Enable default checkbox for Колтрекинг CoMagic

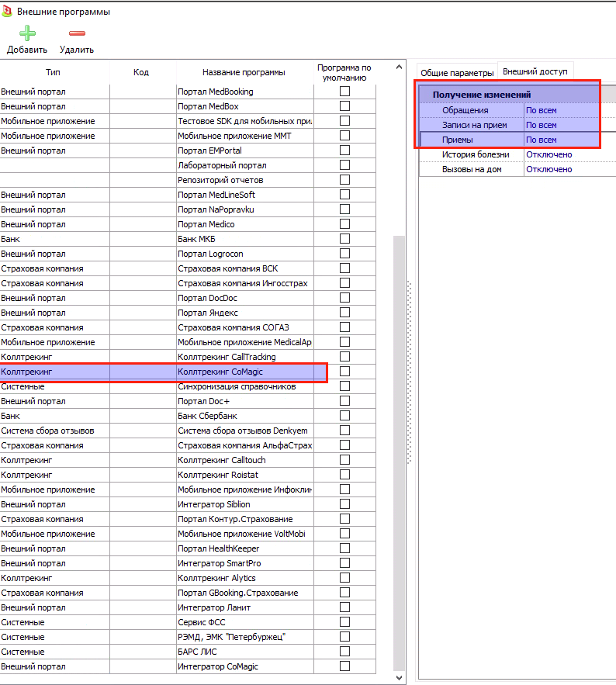click(344, 372)
